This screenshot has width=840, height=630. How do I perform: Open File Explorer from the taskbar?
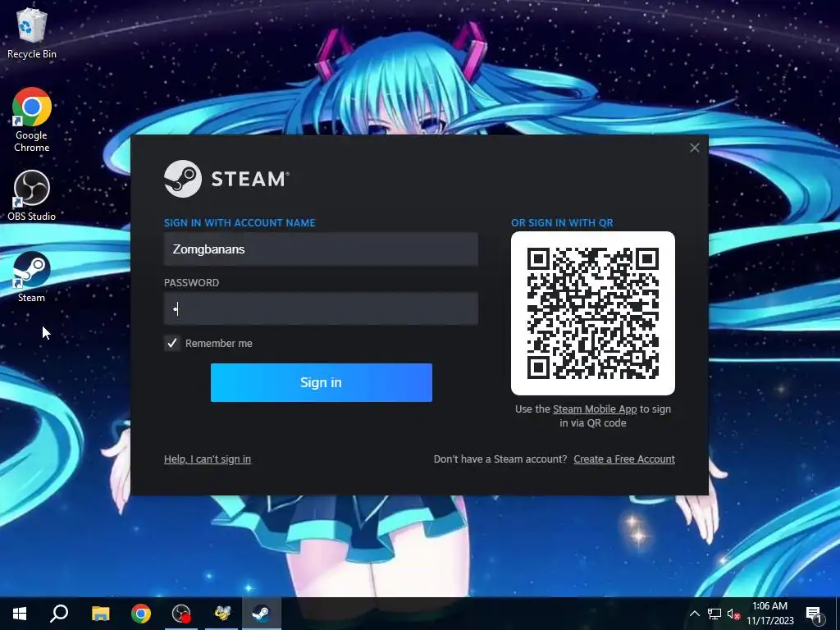100,614
